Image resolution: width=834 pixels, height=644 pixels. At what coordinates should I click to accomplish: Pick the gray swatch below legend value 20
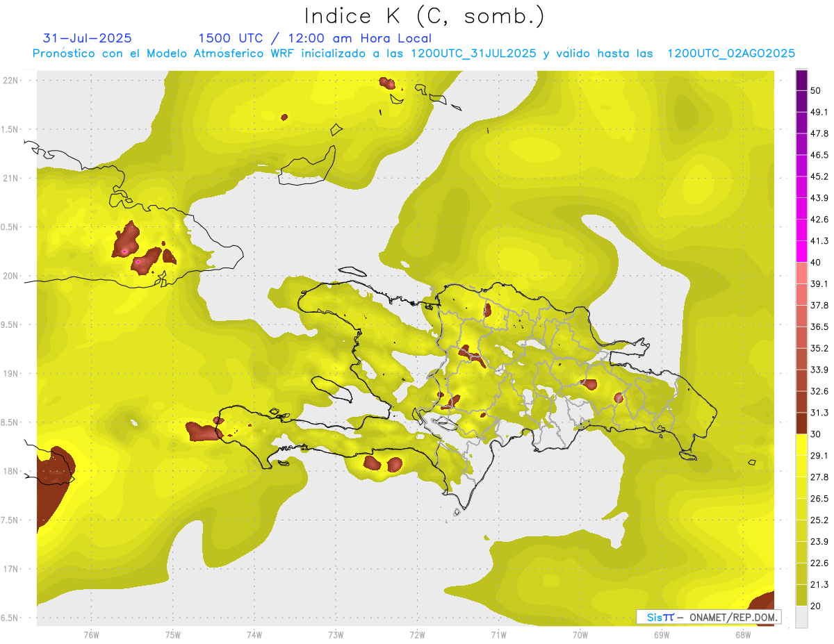tap(801, 616)
